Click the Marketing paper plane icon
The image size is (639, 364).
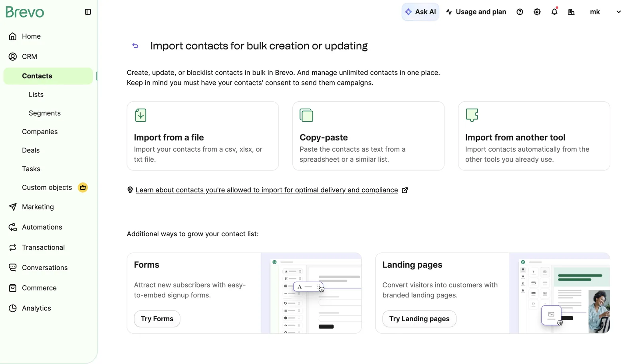click(13, 207)
